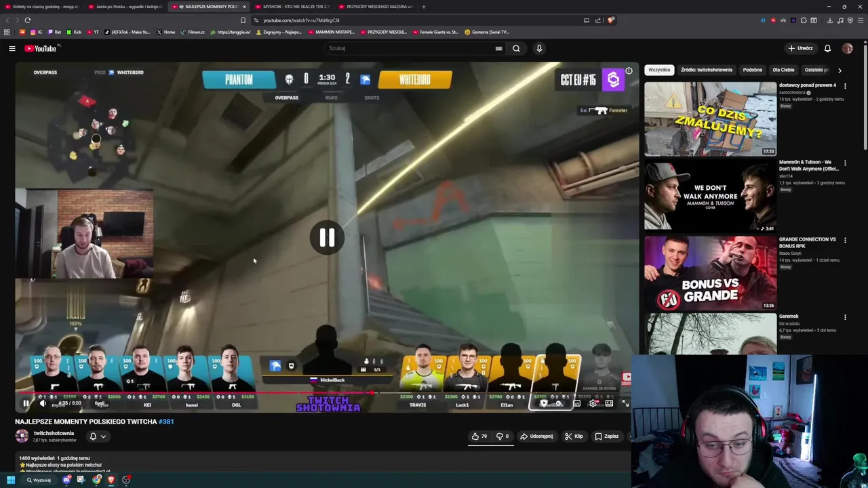
Task: Select the Wszystkie filter chip
Action: point(659,70)
